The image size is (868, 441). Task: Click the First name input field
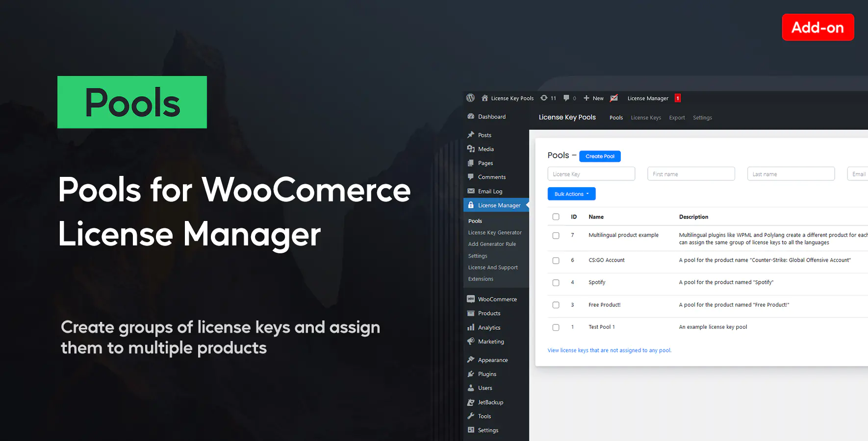(691, 173)
